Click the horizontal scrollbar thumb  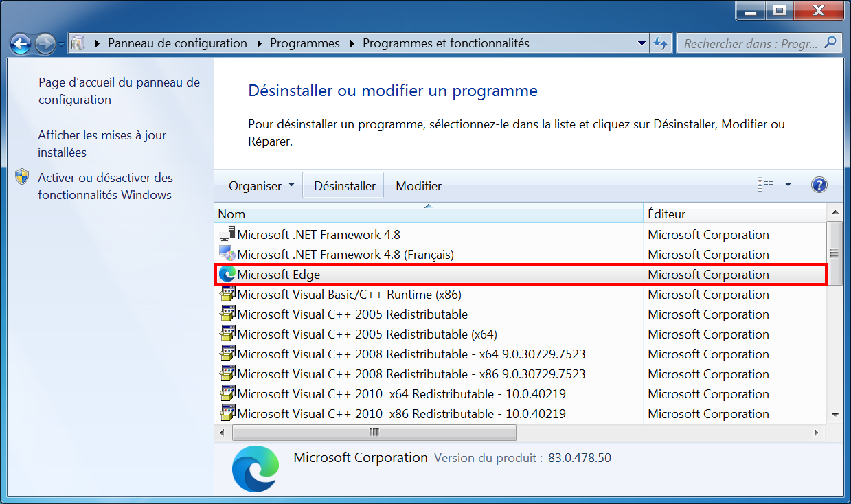coord(374,433)
